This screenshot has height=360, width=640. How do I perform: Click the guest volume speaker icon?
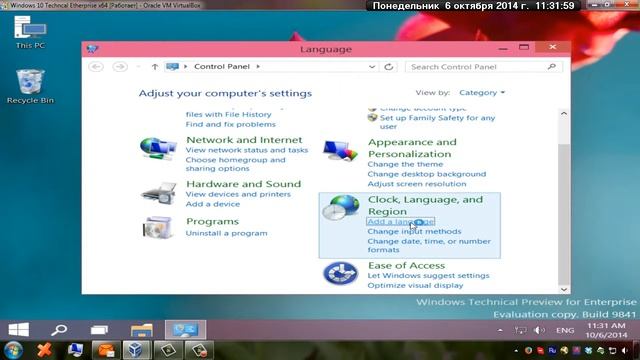[x=539, y=330]
